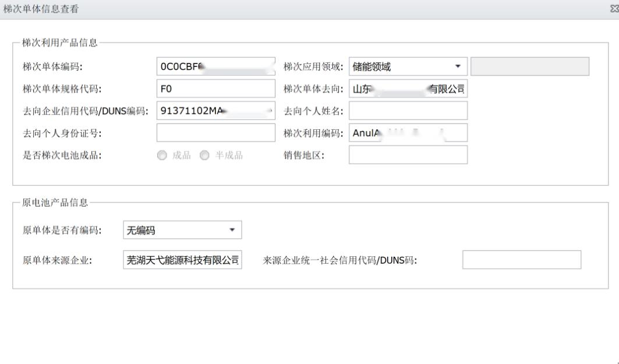
Task: Click the empty 去向个人身份证号 field
Action: [x=216, y=133]
